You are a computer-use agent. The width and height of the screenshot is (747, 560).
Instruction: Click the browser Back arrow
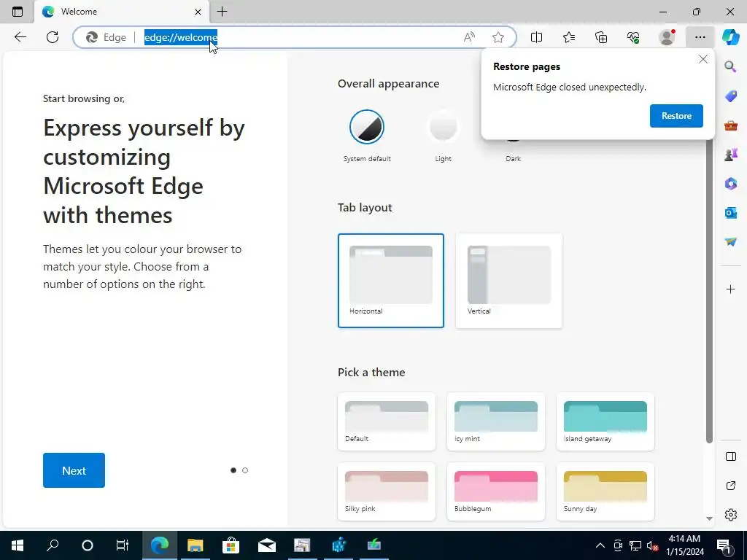coord(20,37)
